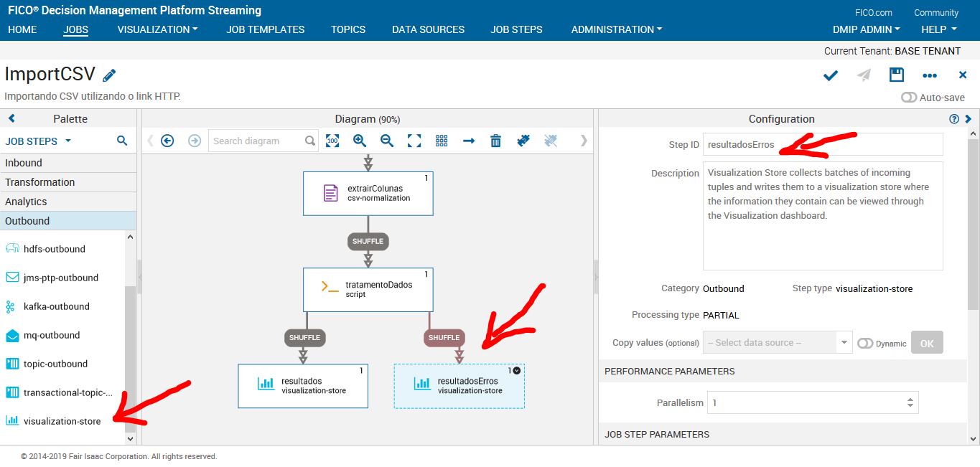Toggle the Auto-save switch
Screen dimensions: 980x467
click(909, 97)
